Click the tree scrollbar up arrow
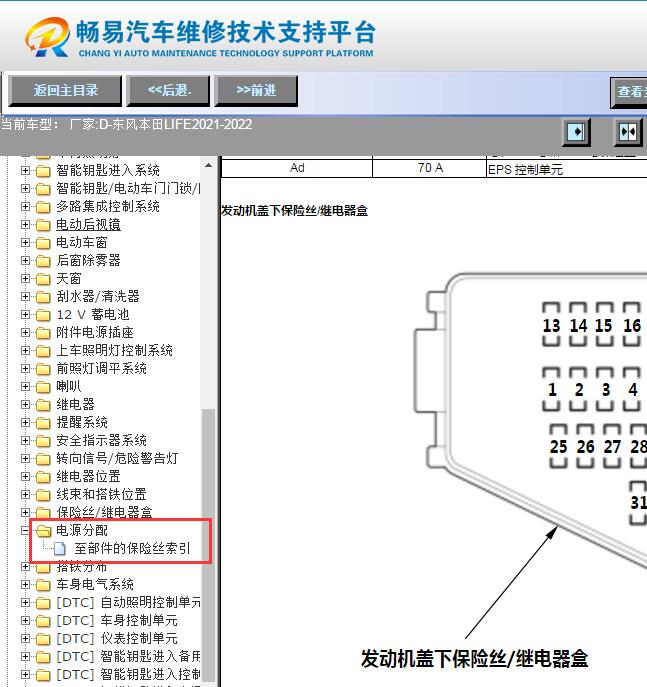The width and height of the screenshot is (647, 687). click(x=209, y=166)
